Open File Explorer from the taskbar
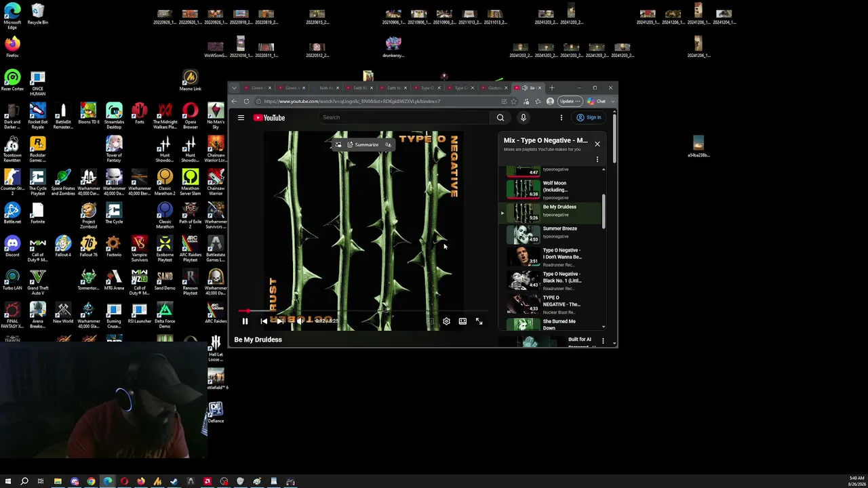 (x=58, y=482)
